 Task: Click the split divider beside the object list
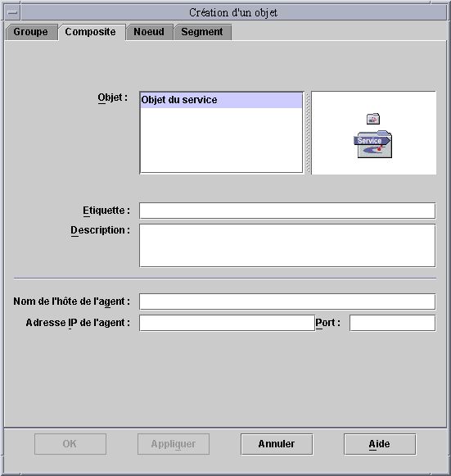point(308,133)
